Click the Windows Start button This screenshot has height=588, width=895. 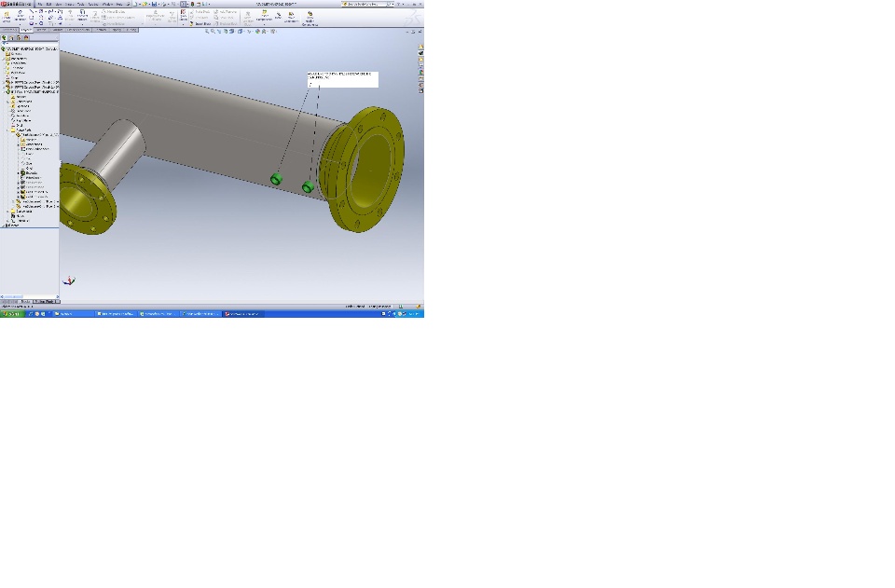point(12,314)
